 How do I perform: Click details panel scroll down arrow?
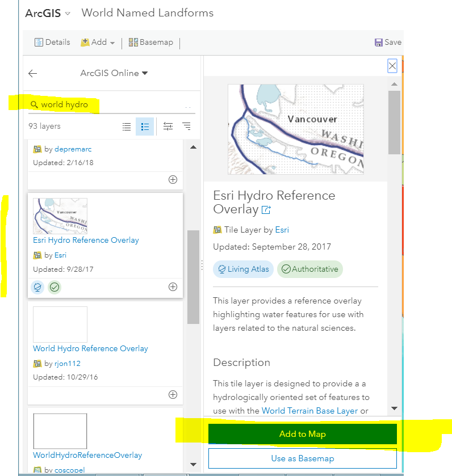click(394, 408)
